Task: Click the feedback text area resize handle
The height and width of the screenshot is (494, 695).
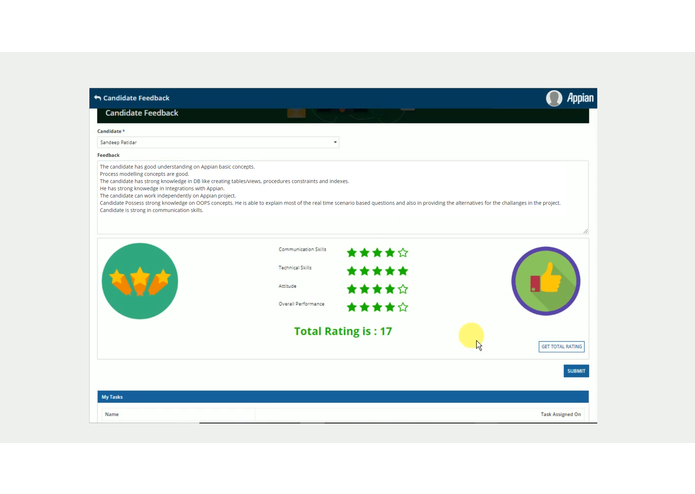Action: pos(586,231)
